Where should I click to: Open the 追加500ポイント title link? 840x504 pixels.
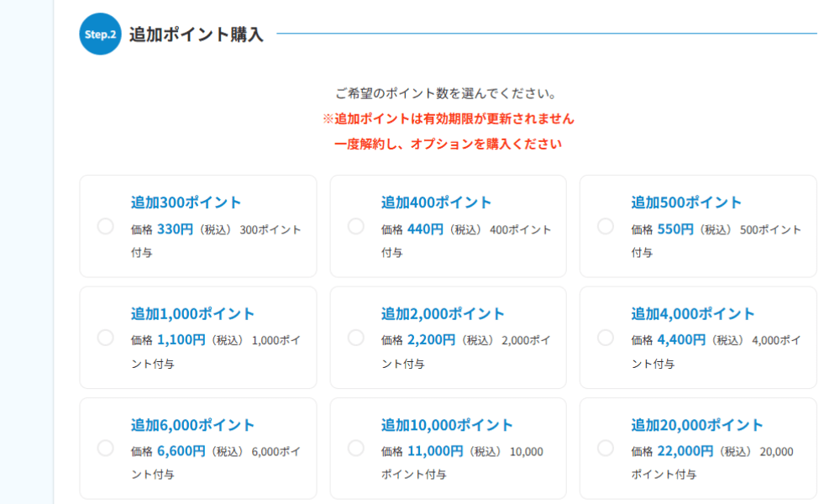[x=686, y=202]
